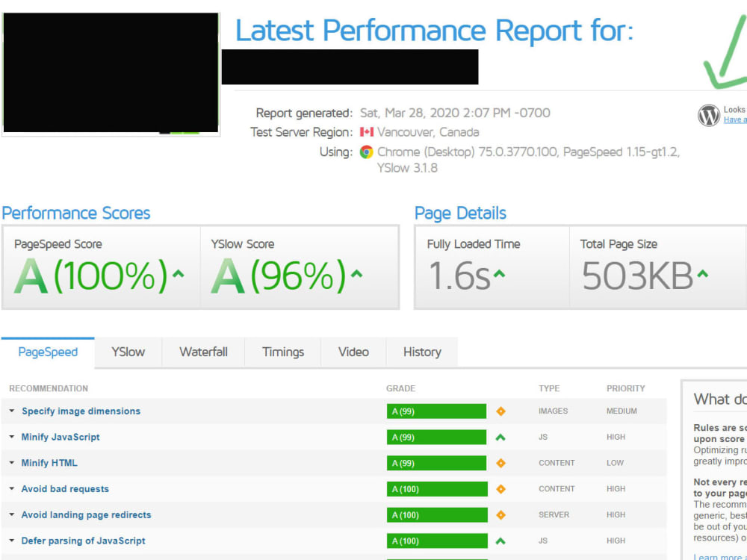Click the MEDIUM priority cell
This screenshot has height=560, width=747.
[x=622, y=411]
